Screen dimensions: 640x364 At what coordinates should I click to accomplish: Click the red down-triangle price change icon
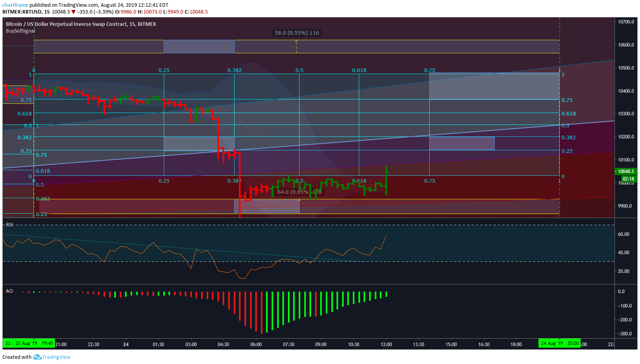(x=73, y=12)
